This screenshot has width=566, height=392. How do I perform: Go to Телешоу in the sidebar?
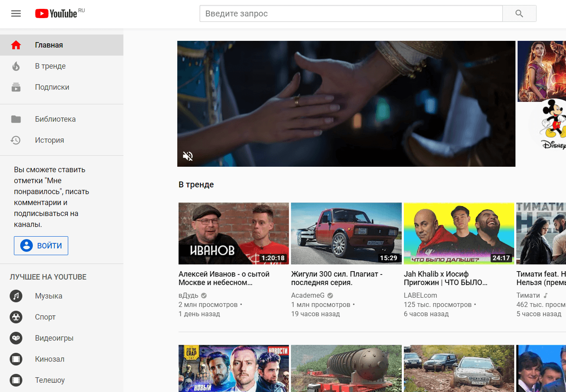[50, 380]
